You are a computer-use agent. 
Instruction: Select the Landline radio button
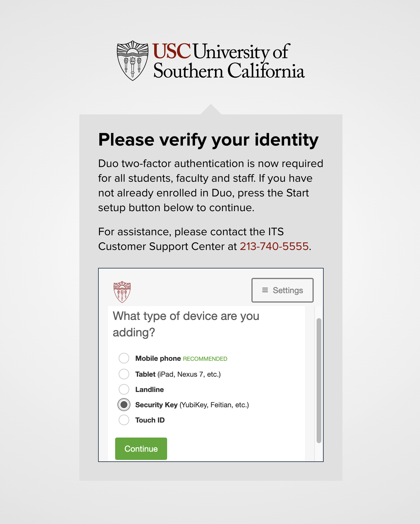[x=124, y=389]
